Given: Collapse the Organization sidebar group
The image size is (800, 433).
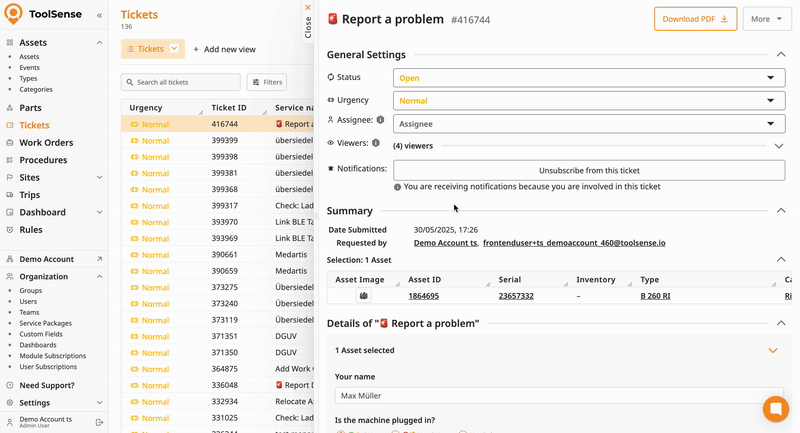Looking at the screenshot, I should tap(99, 276).
